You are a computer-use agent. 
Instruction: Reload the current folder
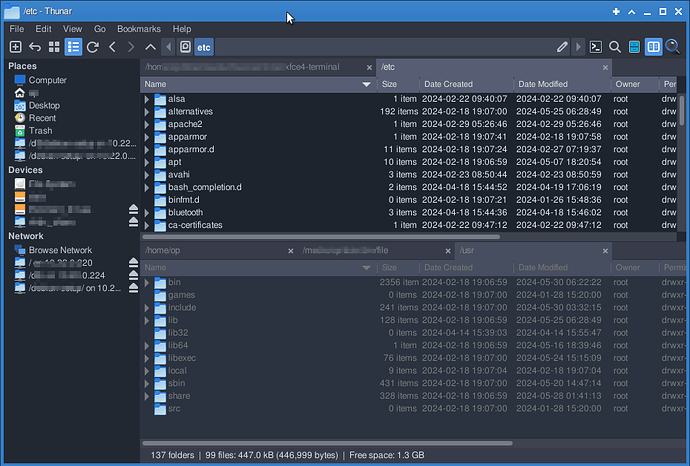pyautogui.click(x=93, y=47)
